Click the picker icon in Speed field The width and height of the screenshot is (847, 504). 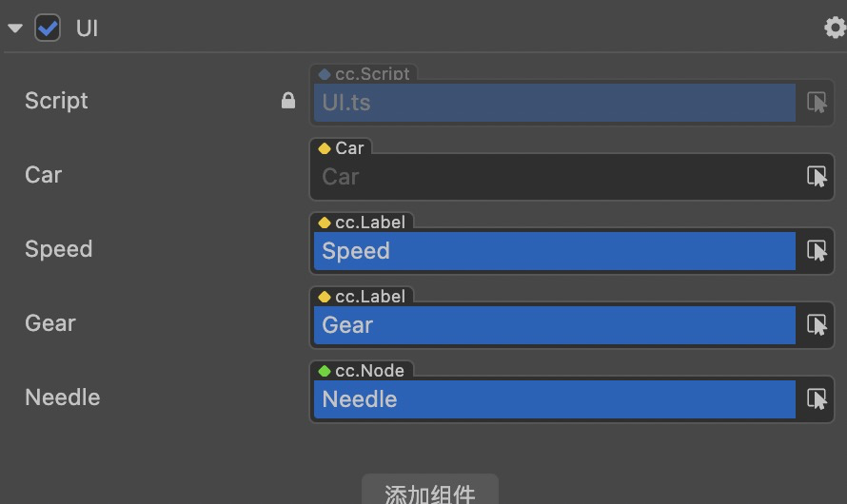[x=817, y=251]
